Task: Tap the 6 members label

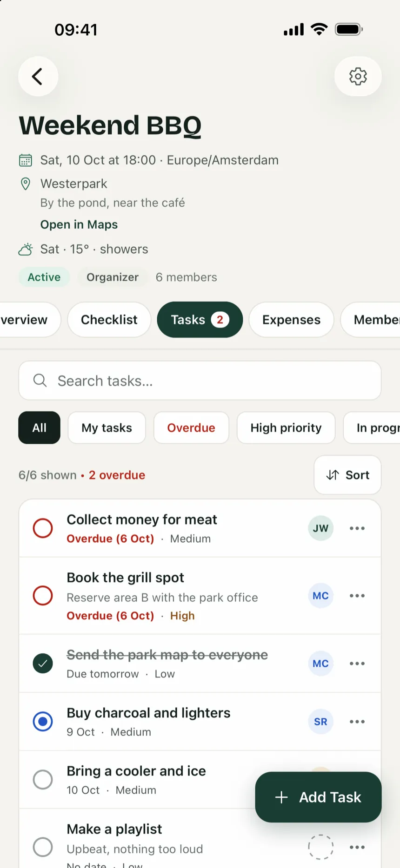Action: click(187, 277)
